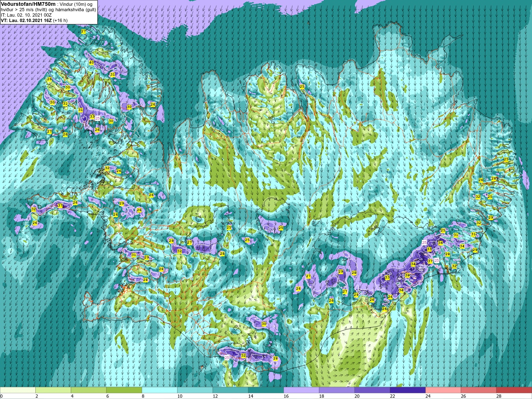This screenshot has height=399, width=532.
Task: Pick the 18–20 m/s light purple legend swatch
Action: [x=337, y=390]
